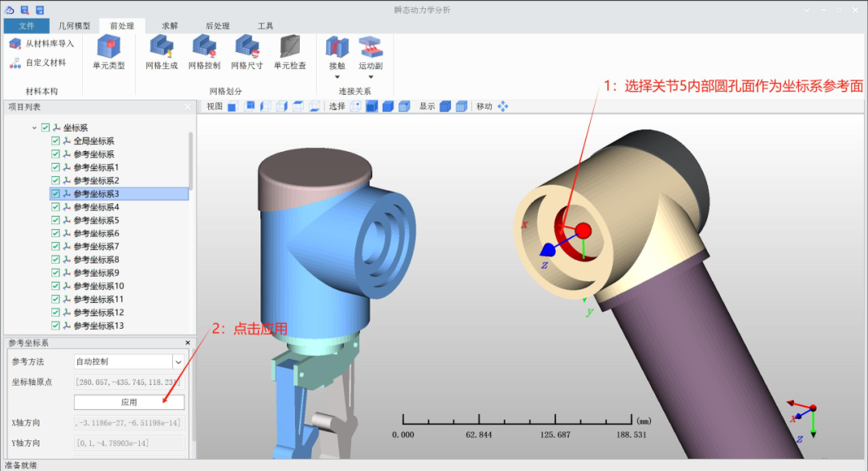The image size is (868, 471).
Task: Click the 网格尺寸 mesh size icon
Action: 247,47
